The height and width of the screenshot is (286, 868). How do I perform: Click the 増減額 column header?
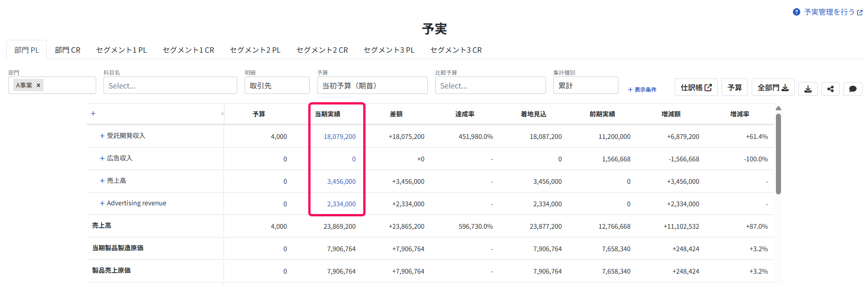pos(671,114)
